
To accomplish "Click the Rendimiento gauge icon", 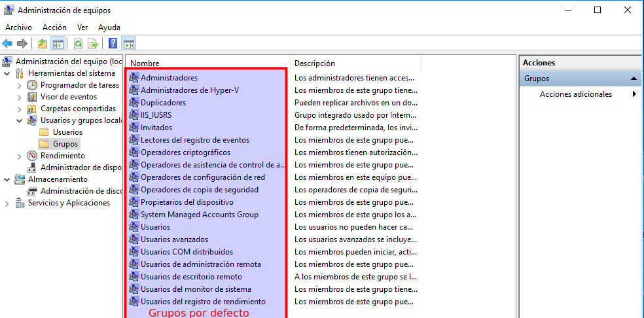I will [x=31, y=156].
